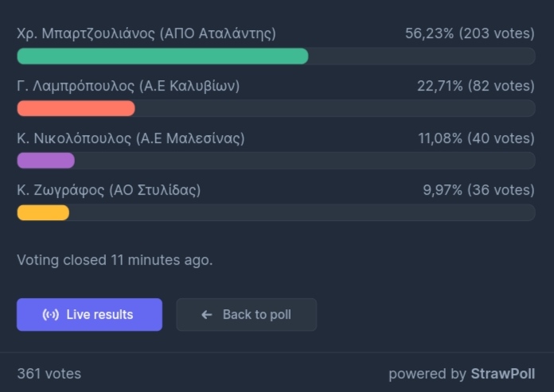
Task: Select option Κ. Ζωγράφος (ΑΟ Στυλίδας)
Action: point(109,190)
